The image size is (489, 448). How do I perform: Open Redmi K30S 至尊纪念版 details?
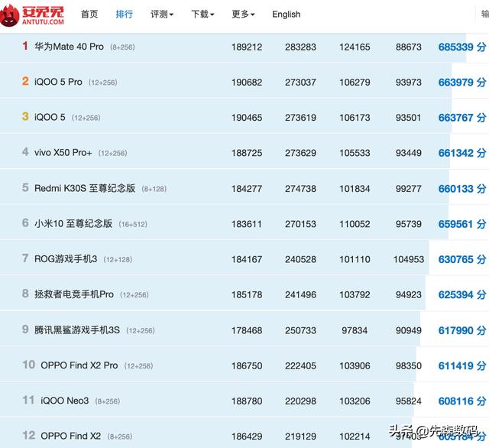coord(84,188)
